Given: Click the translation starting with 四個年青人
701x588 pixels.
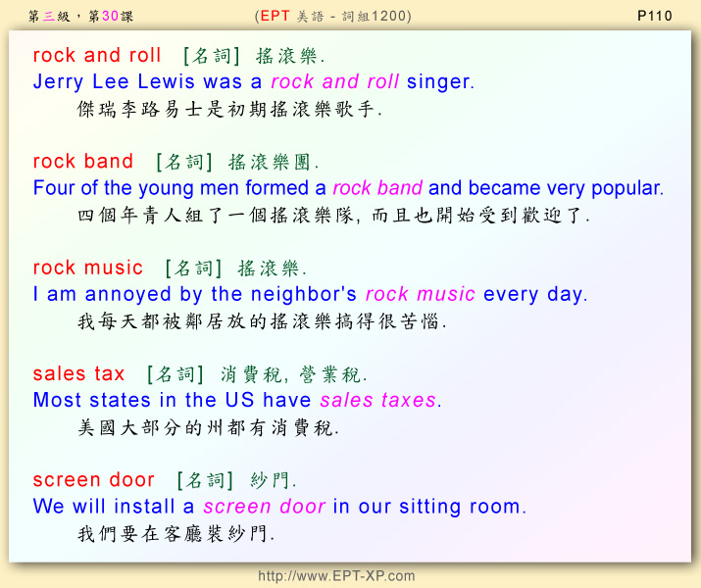Looking at the screenshot, I should [x=333, y=216].
